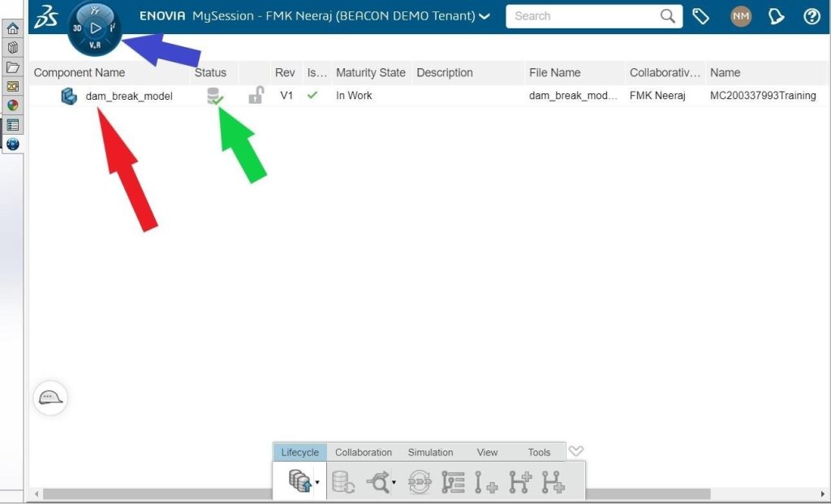Click the Collaborativ… column header
The image size is (831, 504).
tap(665, 72)
